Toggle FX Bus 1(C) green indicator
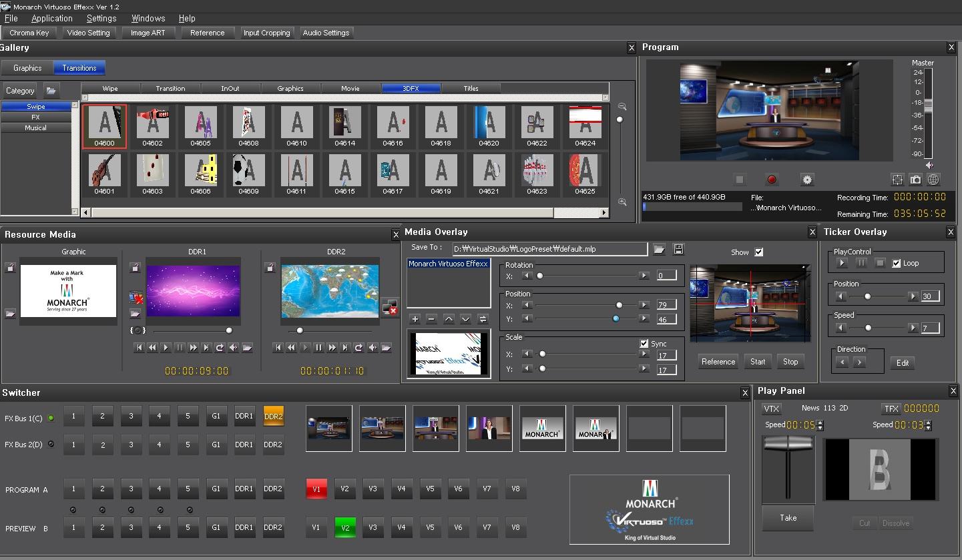The height and width of the screenshot is (560, 962). (x=51, y=418)
